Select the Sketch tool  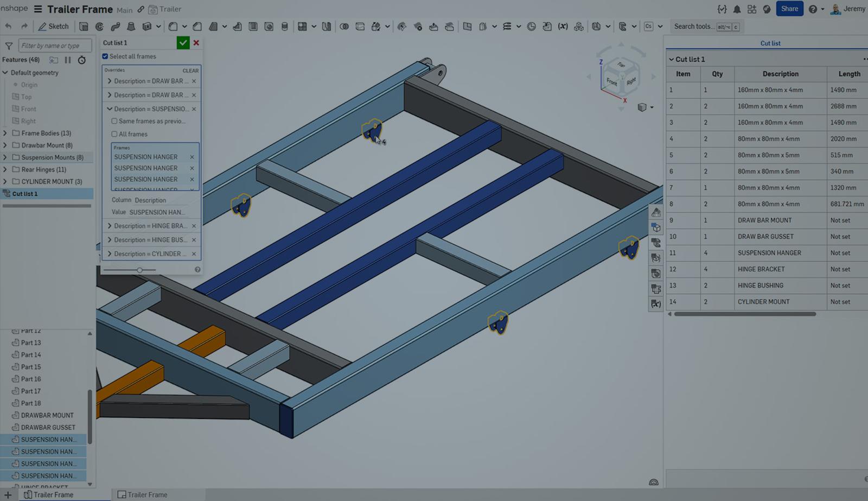[x=53, y=26]
